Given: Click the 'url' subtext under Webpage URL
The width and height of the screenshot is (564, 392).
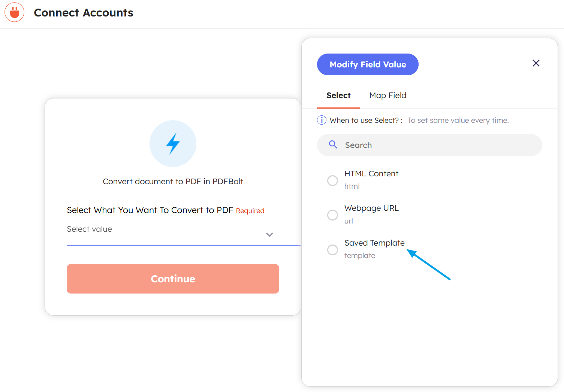Looking at the screenshot, I should click(349, 221).
